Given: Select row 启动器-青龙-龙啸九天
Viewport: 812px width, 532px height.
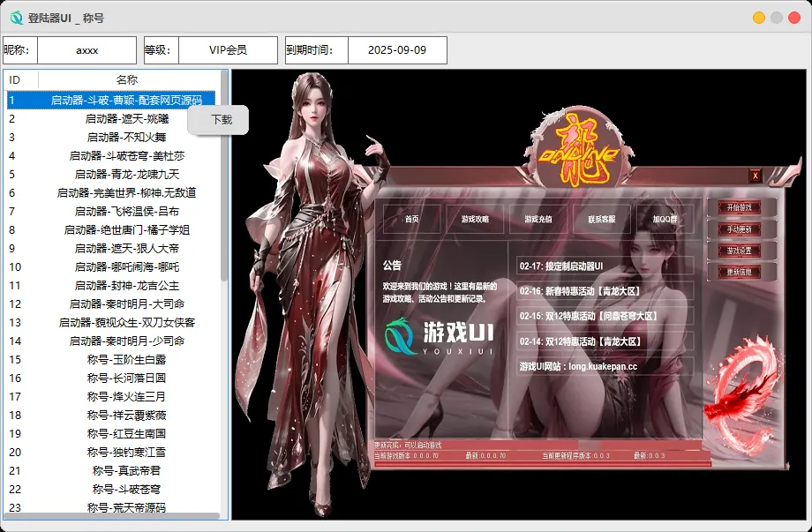Looking at the screenshot, I should 111,175.
